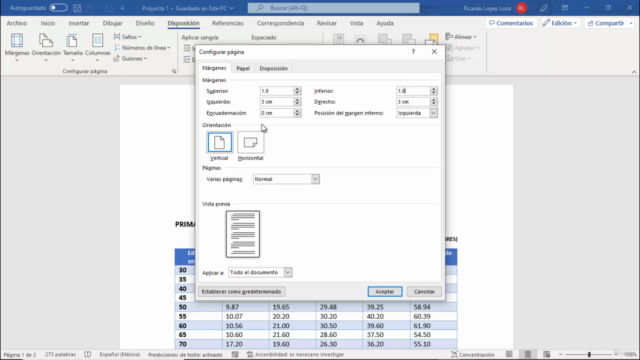Click the Inferior margin field

click(x=413, y=91)
